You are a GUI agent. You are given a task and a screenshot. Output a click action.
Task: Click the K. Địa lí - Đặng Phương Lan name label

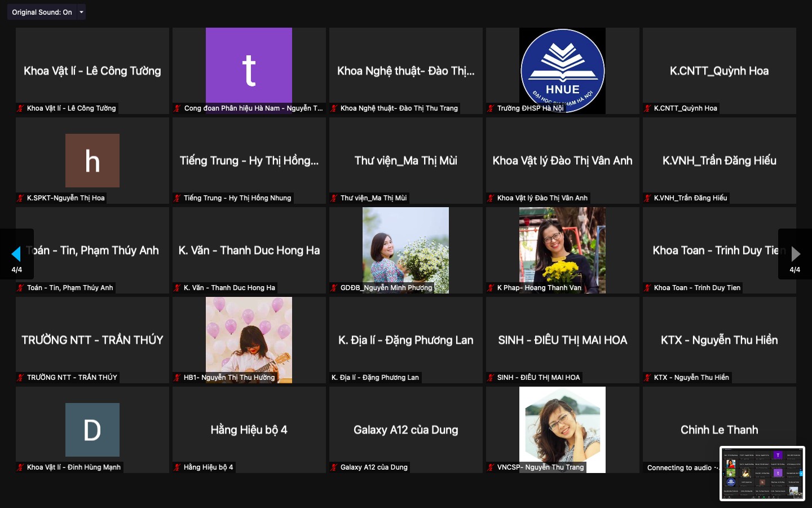375,378
